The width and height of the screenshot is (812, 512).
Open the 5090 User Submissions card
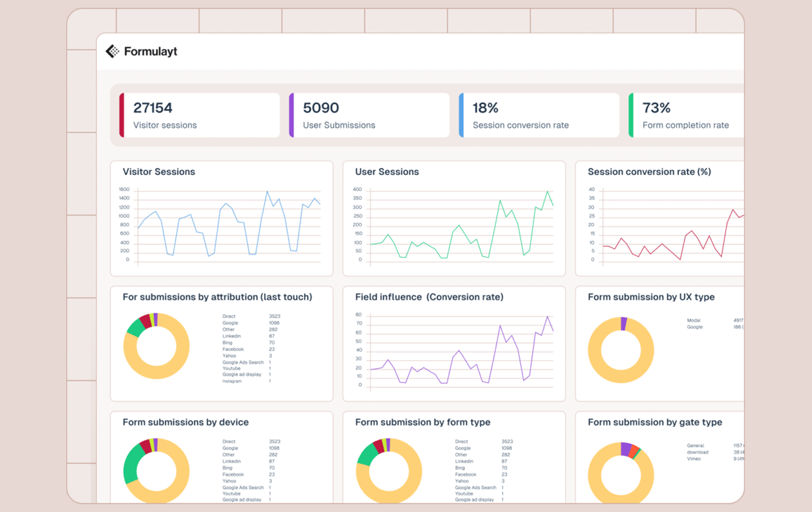click(x=371, y=115)
